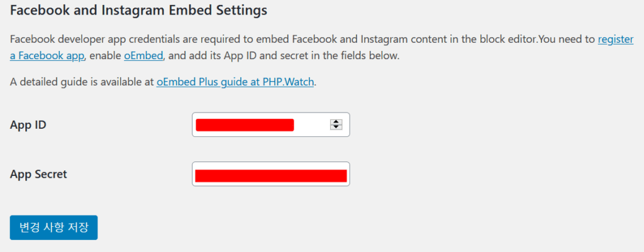Click the word 'register' in the first link

[615, 39]
